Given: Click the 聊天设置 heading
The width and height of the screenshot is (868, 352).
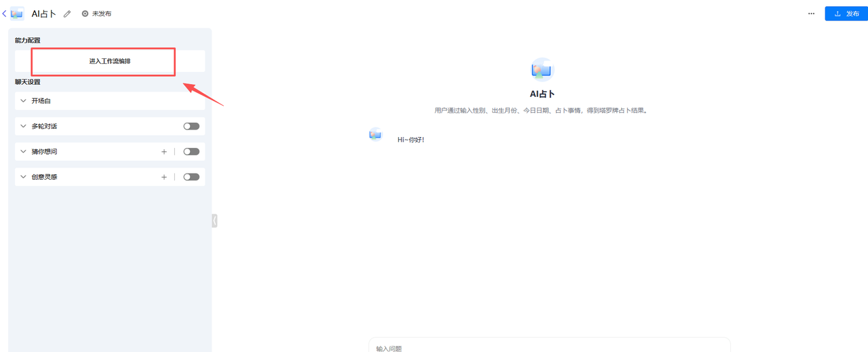Looking at the screenshot, I should pos(28,82).
